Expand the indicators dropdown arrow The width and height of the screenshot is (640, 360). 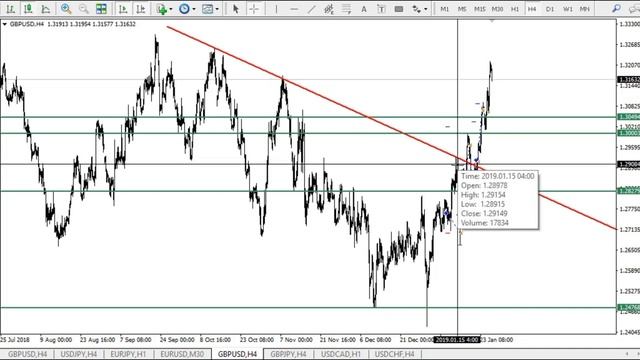[x=171, y=9]
